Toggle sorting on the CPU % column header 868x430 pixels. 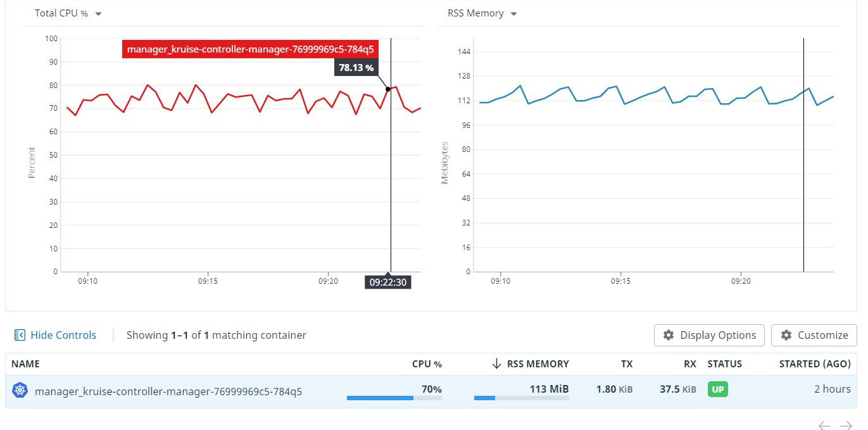427,364
